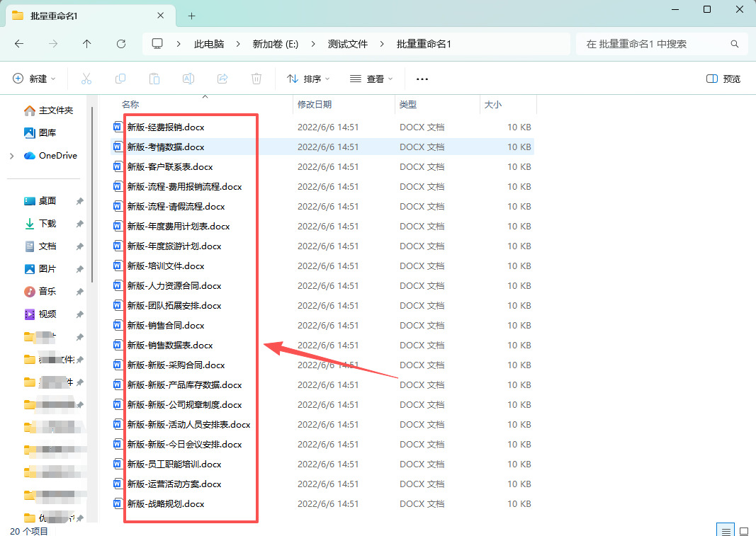Click Word icon of 新版-运营活动方案.docx
This screenshot has width=756, height=536.
[x=117, y=484]
